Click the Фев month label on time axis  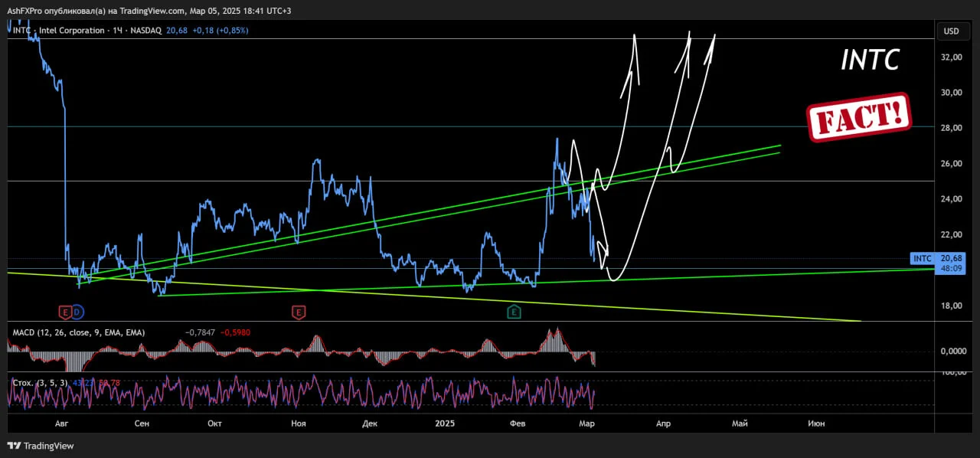click(x=517, y=423)
